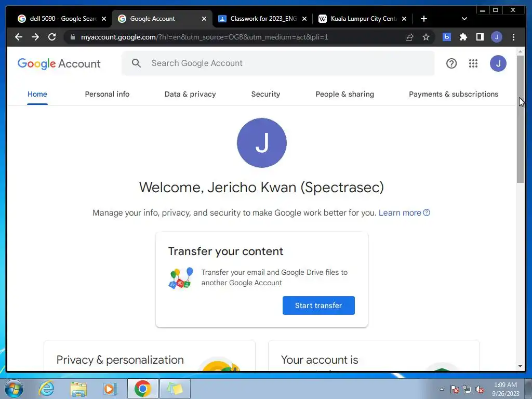Close the Classwork for 2023_ENG tab
Image resolution: width=532 pixels, height=399 pixels.
click(x=304, y=19)
